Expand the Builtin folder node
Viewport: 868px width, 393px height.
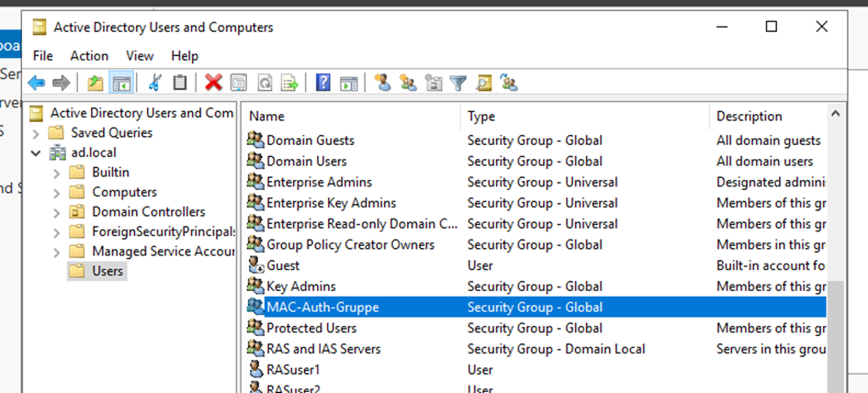pyautogui.click(x=57, y=173)
